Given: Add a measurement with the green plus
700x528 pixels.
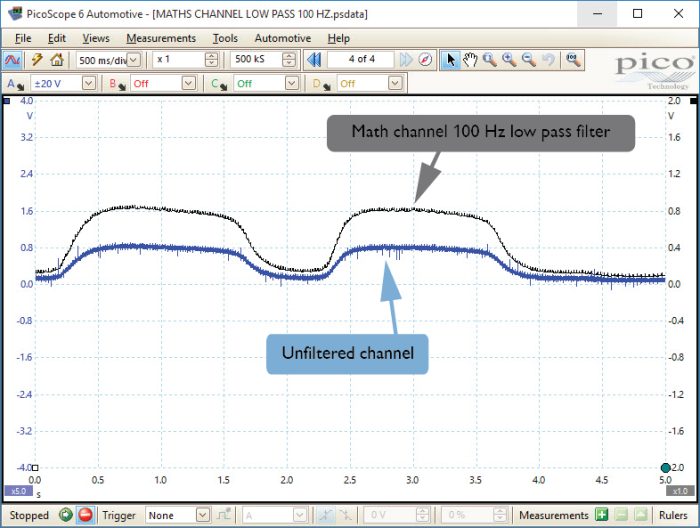Looking at the screenshot, I should (x=601, y=515).
